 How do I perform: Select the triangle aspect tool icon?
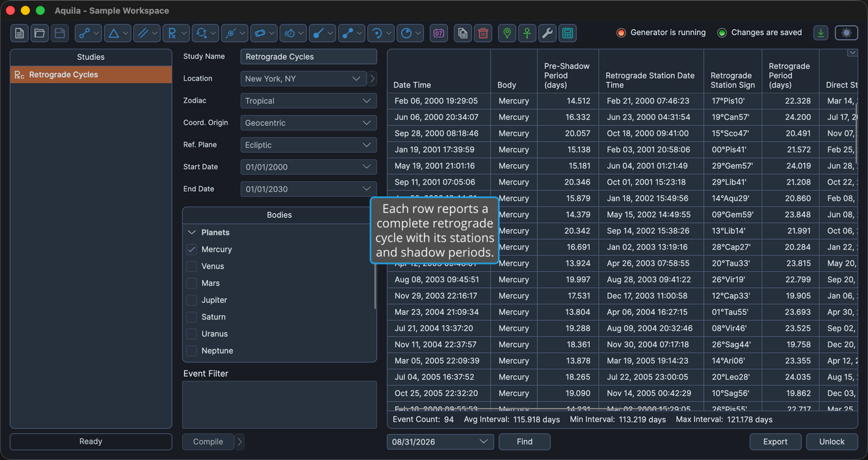(114, 33)
